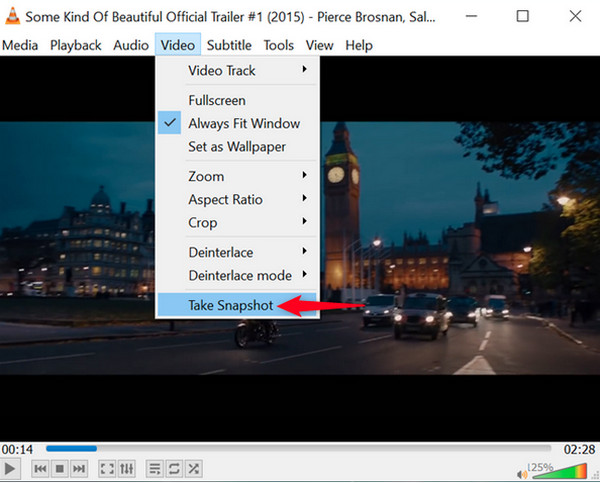Adjust the volume slider
The width and height of the screenshot is (600, 483).
559,471
